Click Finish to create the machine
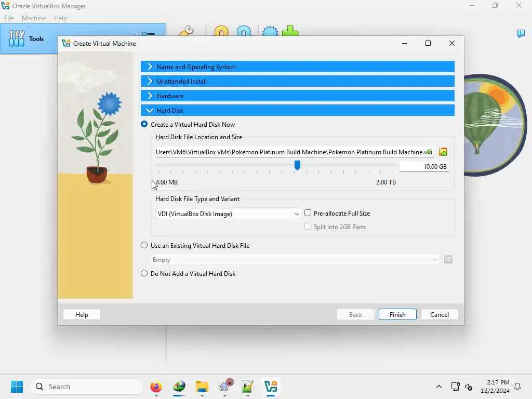The width and height of the screenshot is (532, 399). tap(397, 314)
